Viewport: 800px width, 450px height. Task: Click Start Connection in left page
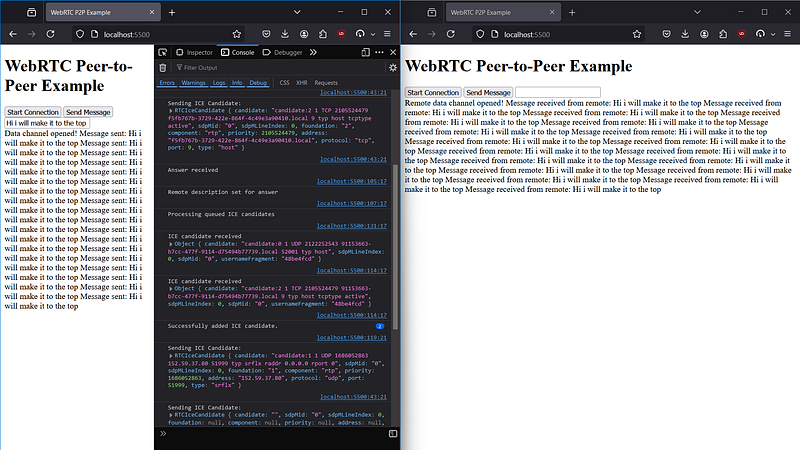click(x=33, y=112)
